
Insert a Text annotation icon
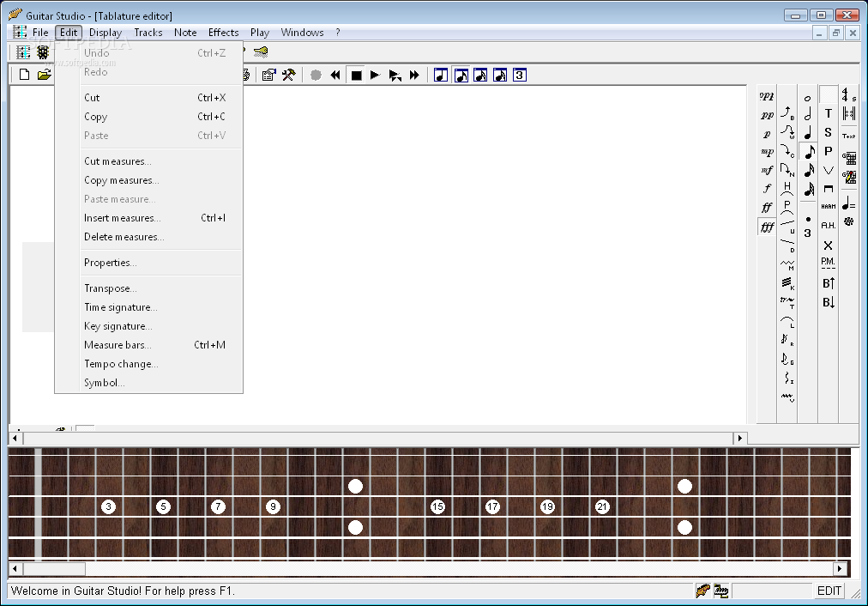pos(848,136)
